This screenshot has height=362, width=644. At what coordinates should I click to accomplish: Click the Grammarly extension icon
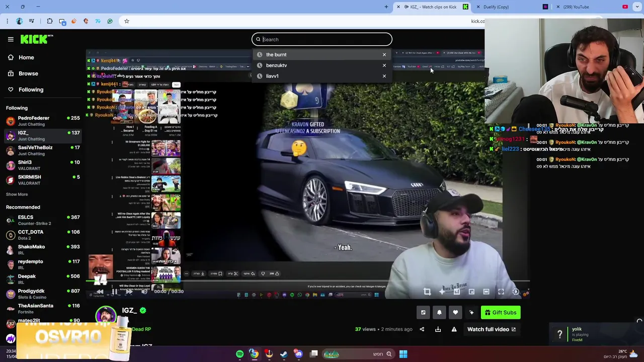(110, 21)
